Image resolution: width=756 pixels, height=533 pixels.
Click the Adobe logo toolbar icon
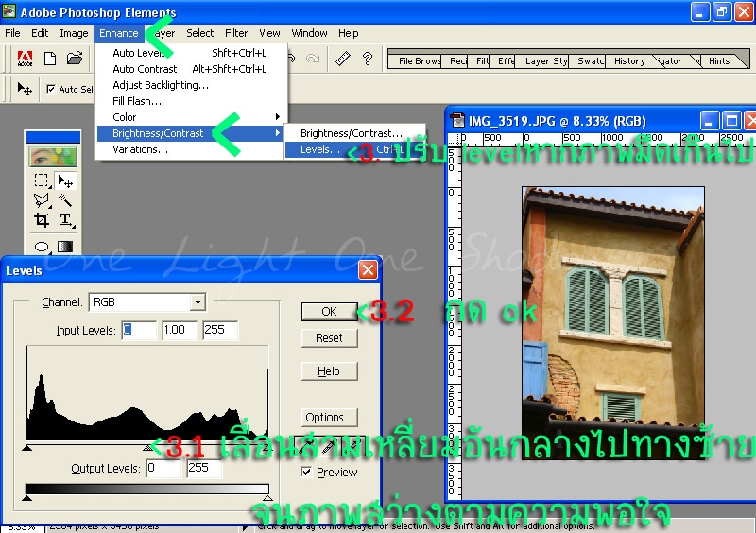[26, 59]
